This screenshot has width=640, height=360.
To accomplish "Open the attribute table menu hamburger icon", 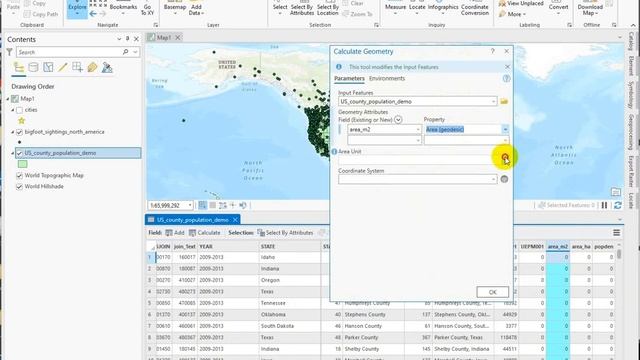I will [616, 233].
